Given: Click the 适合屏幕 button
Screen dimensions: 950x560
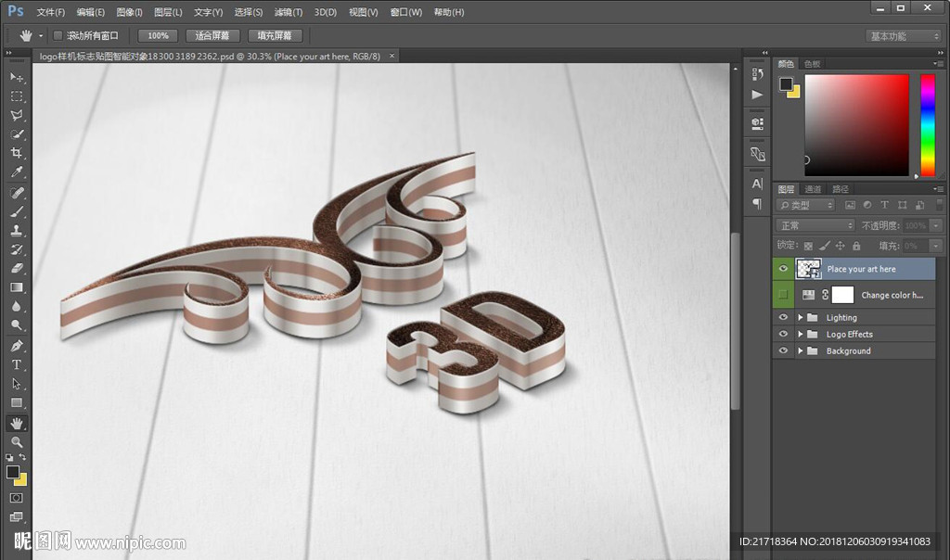Looking at the screenshot, I should click(212, 35).
